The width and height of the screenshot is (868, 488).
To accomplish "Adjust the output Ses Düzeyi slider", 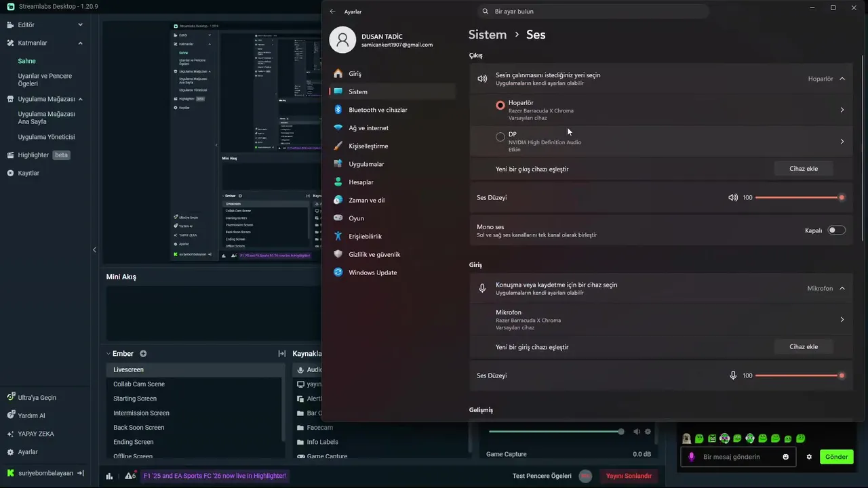I will click(800, 198).
